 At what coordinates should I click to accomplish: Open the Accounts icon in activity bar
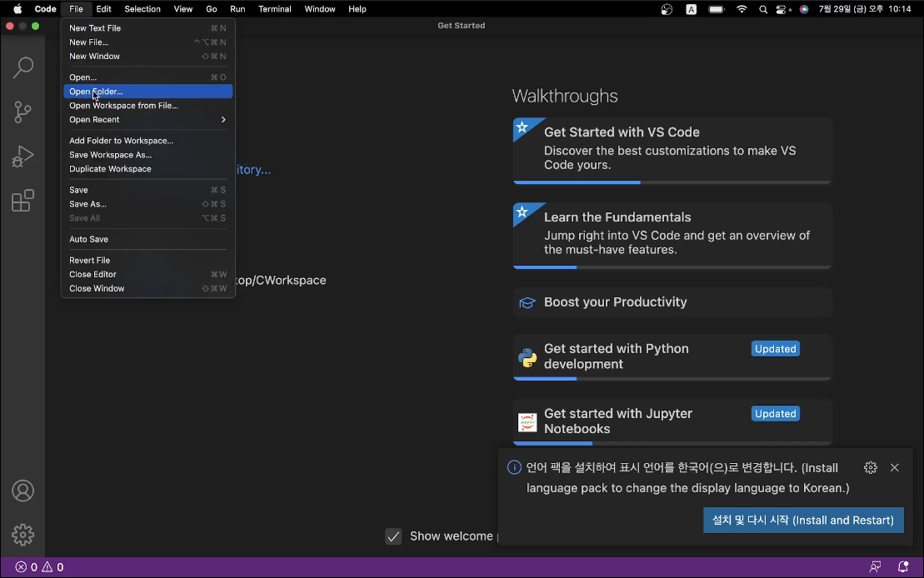tap(23, 491)
